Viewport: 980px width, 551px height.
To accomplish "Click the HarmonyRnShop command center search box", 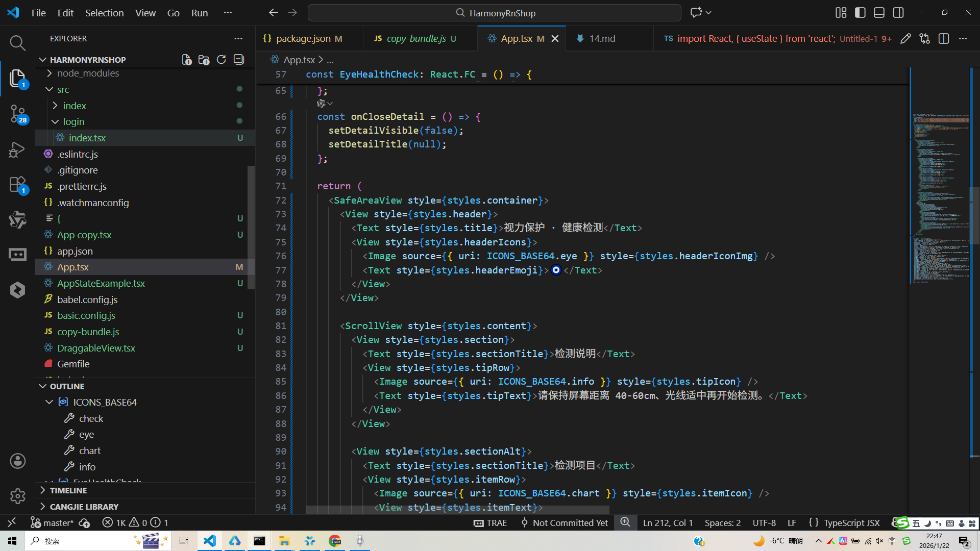I will click(x=494, y=13).
